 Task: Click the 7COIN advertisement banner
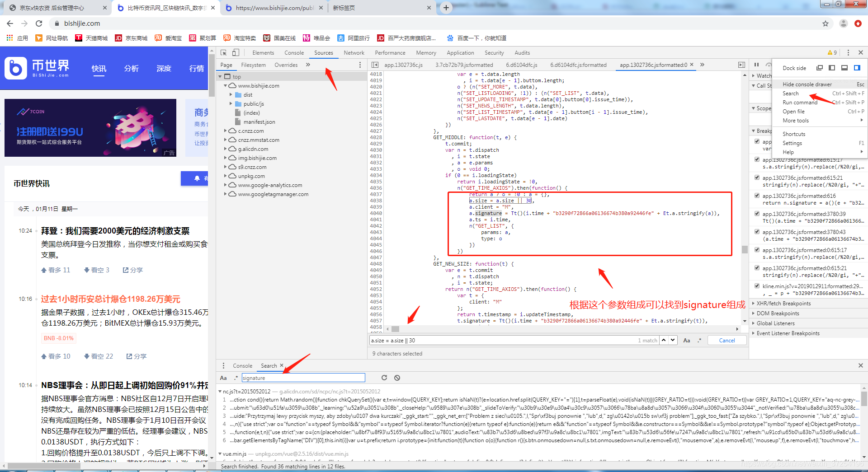tap(90, 128)
